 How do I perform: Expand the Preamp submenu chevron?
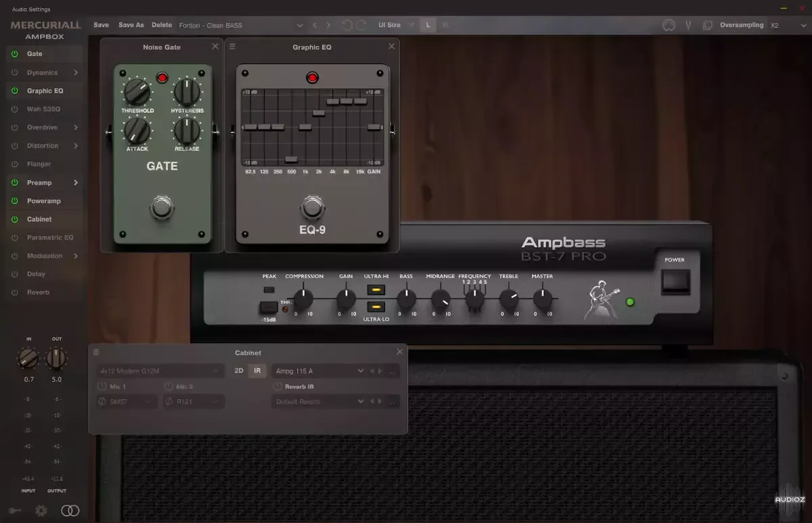click(76, 183)
